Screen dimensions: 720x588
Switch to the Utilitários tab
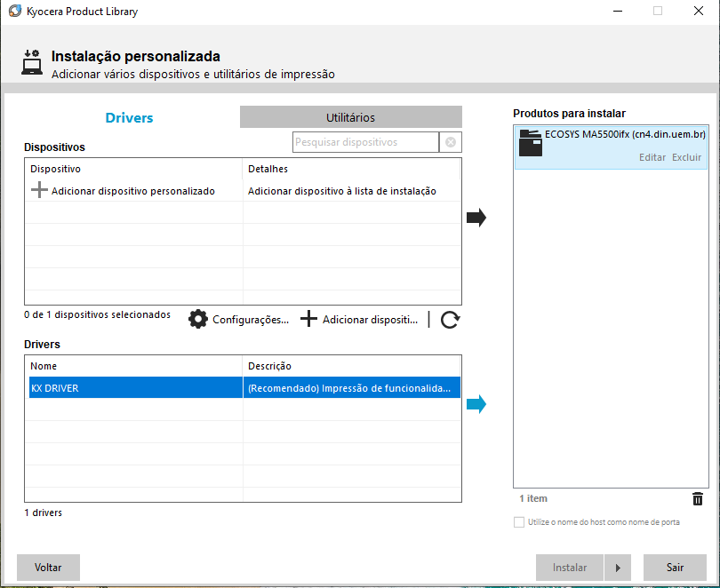click(350, 117)
